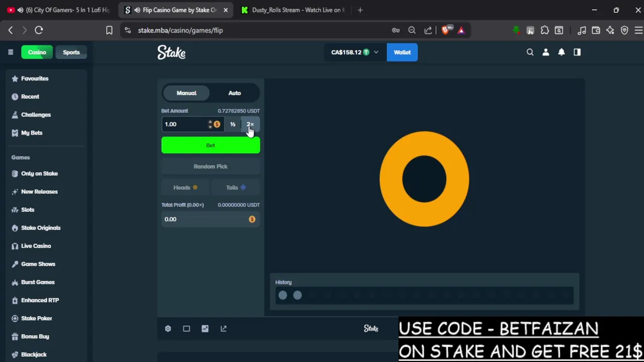Double the bet with 2× button
Viewport: 644px width, 362px height.
251,124
